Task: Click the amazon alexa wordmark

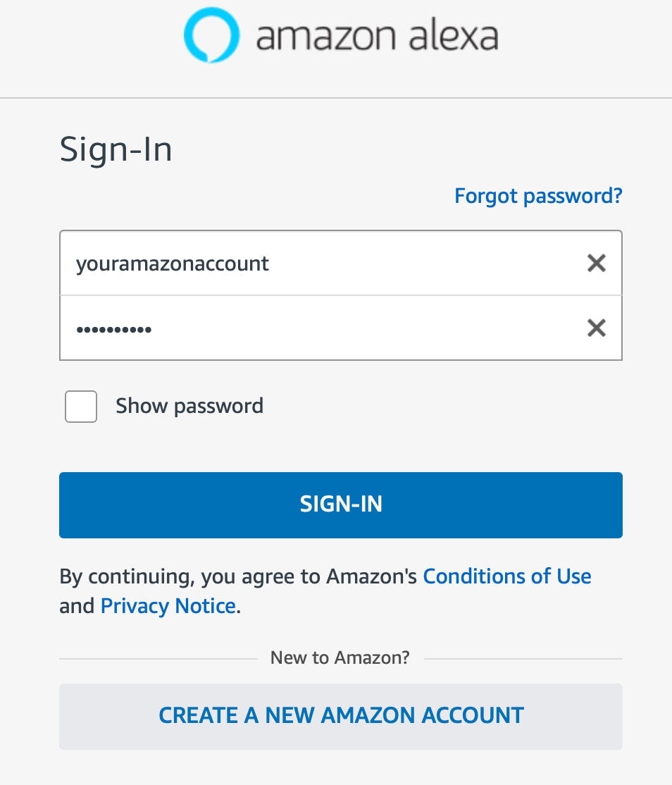Action: [x=377, y=36]
